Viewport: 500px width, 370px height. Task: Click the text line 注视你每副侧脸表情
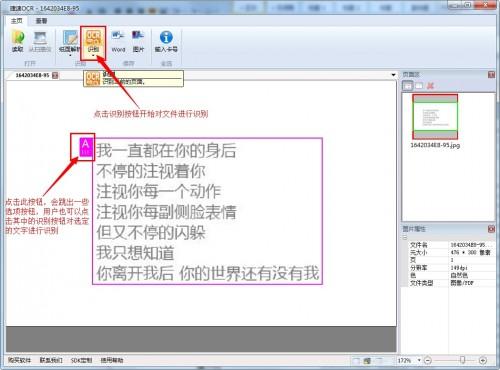166,212
